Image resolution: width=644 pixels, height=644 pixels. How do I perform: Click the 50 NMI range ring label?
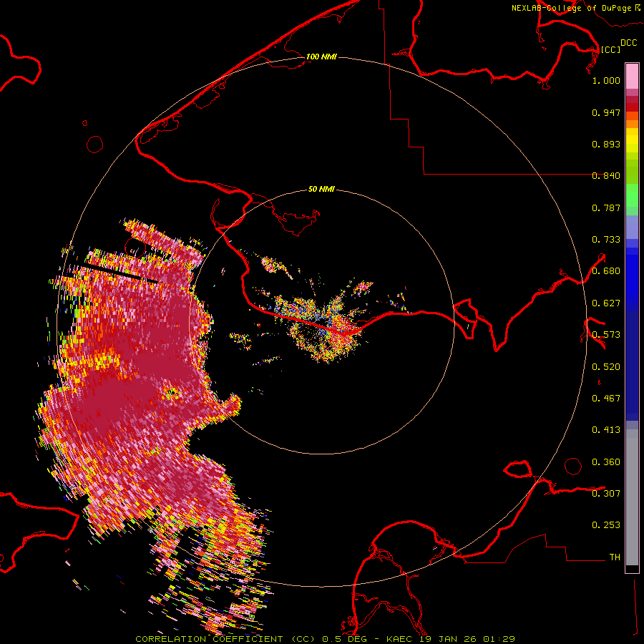pos(321,189)
